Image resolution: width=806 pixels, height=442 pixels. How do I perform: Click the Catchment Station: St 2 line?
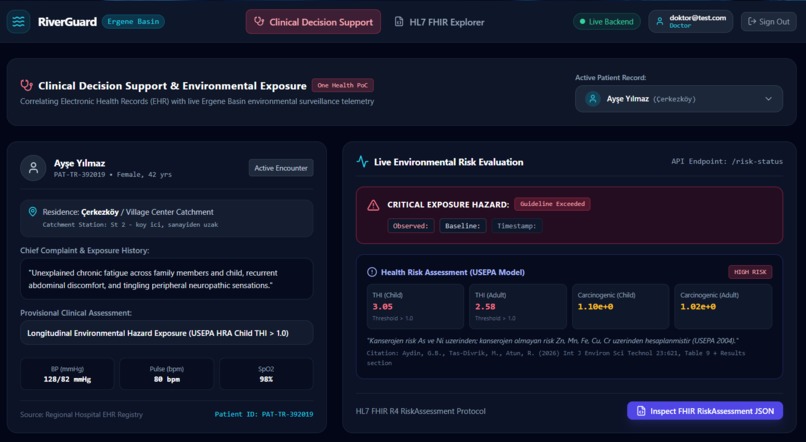tap(130, 225)
